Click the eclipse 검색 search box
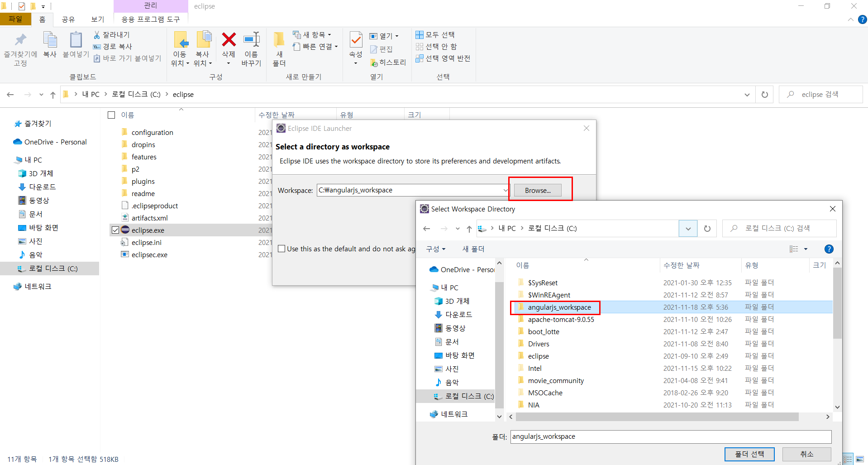 pyautogui.click(x=820, y=95)
